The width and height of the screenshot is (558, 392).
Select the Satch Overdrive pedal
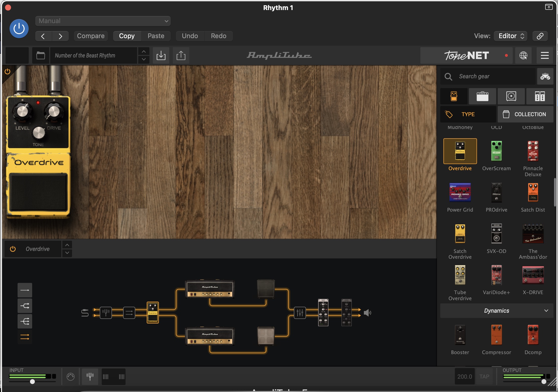460,234
